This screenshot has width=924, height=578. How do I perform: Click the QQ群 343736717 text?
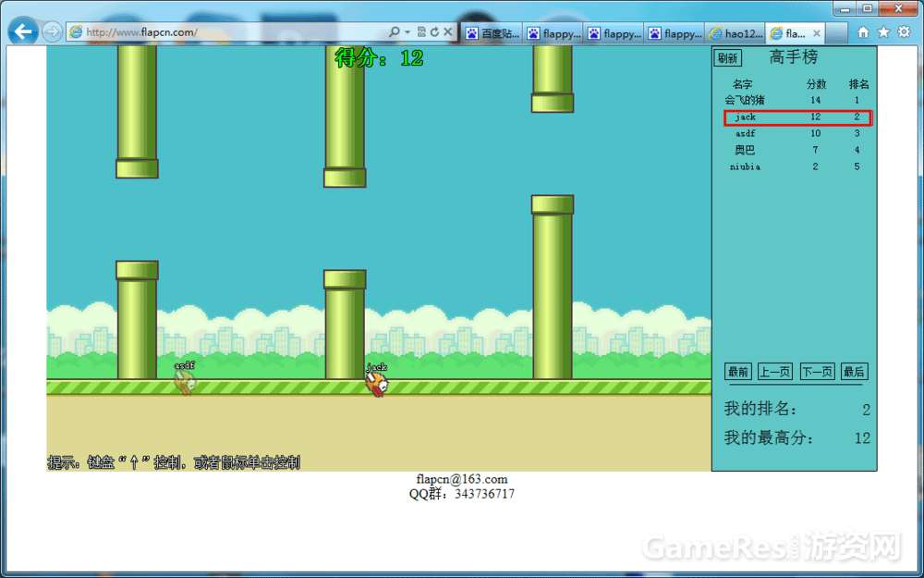click(462, 494)
